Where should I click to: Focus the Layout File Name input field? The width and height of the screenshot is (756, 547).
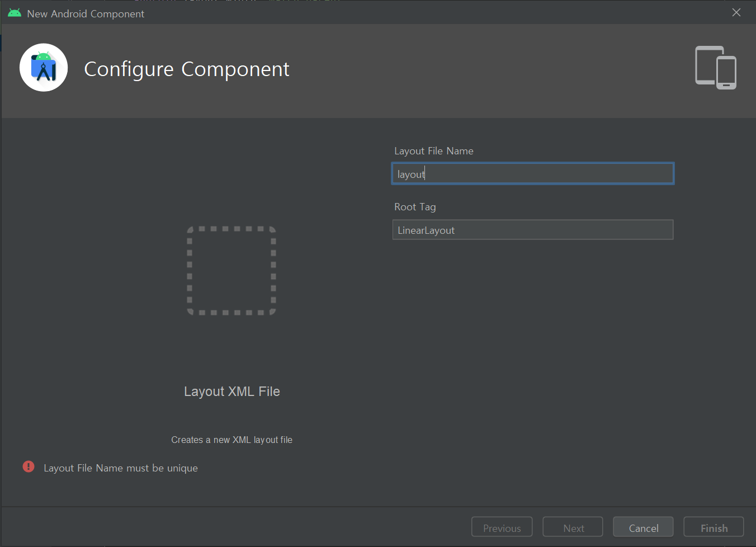coord(533,173)
